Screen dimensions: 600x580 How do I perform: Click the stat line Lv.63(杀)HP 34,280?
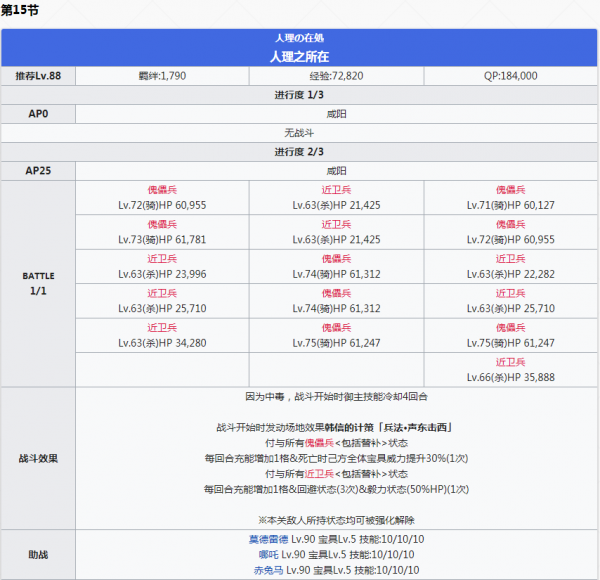point(162,343)
